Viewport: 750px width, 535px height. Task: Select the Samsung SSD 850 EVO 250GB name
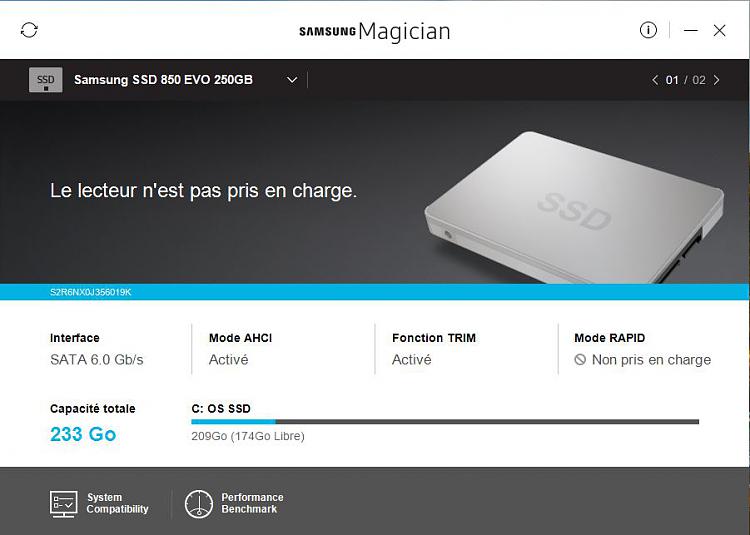click(163, 79)
